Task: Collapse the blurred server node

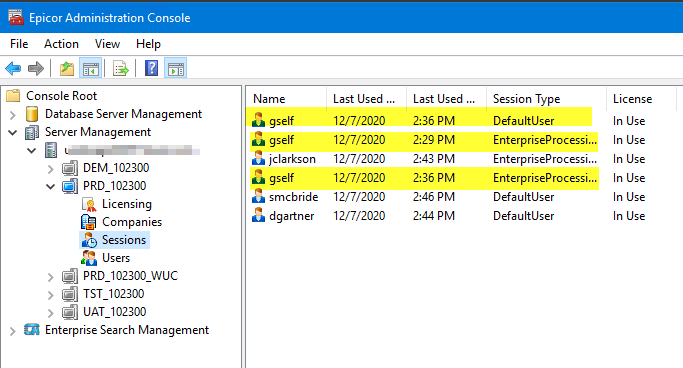Action: pyautogui.click(x=31, y=151)
